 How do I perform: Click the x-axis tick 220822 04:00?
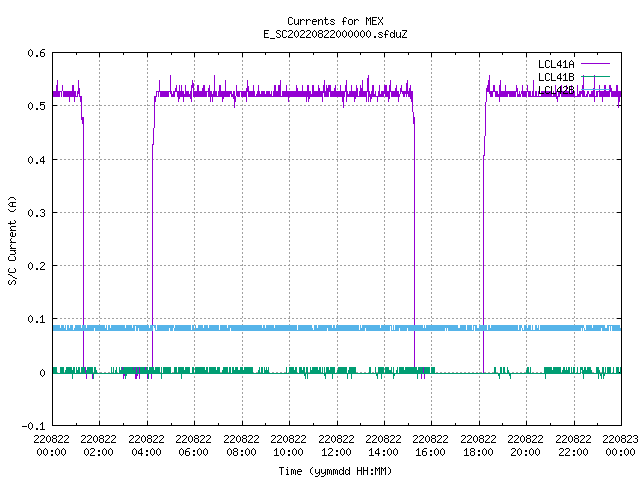pos(146,446)
